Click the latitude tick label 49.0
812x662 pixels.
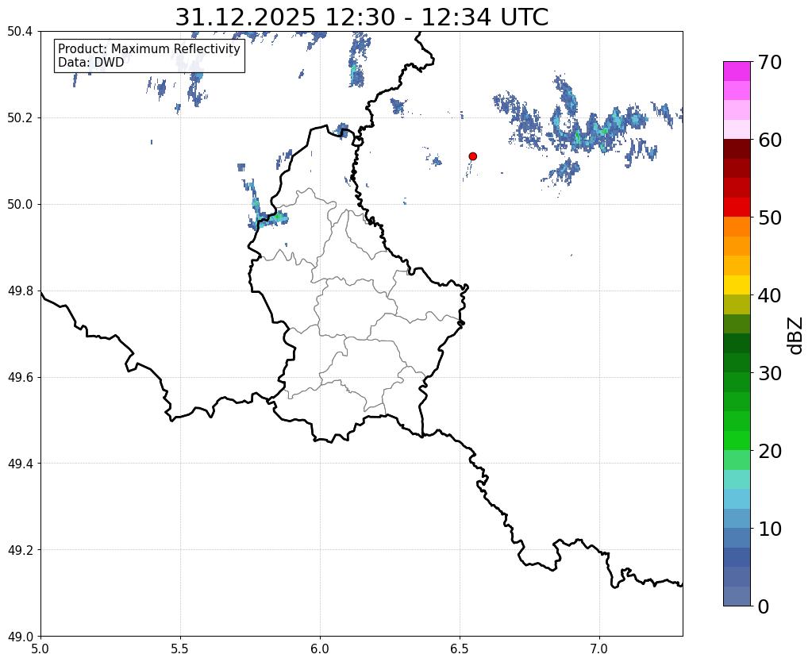tap(20, 637)
